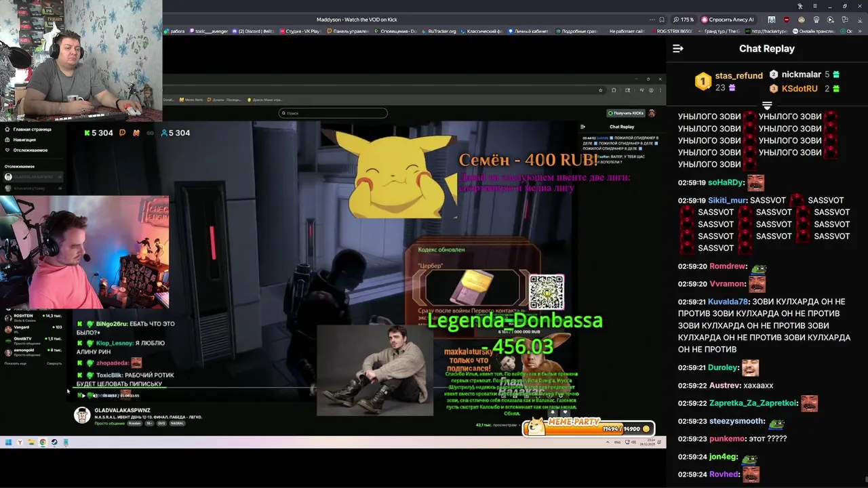Click inner Kick search field 'Поиск'
The image size is (868, 488).
click(x=333, y=113)
